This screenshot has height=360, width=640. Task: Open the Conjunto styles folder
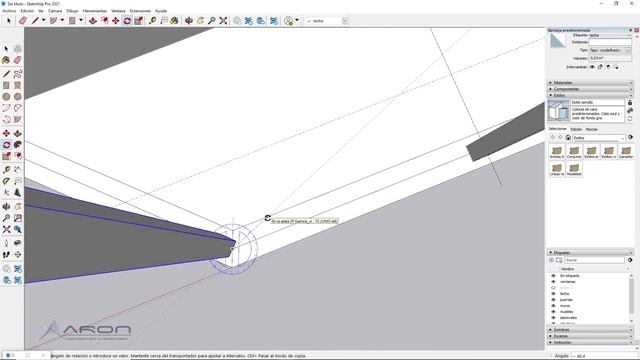coord(574,152)
